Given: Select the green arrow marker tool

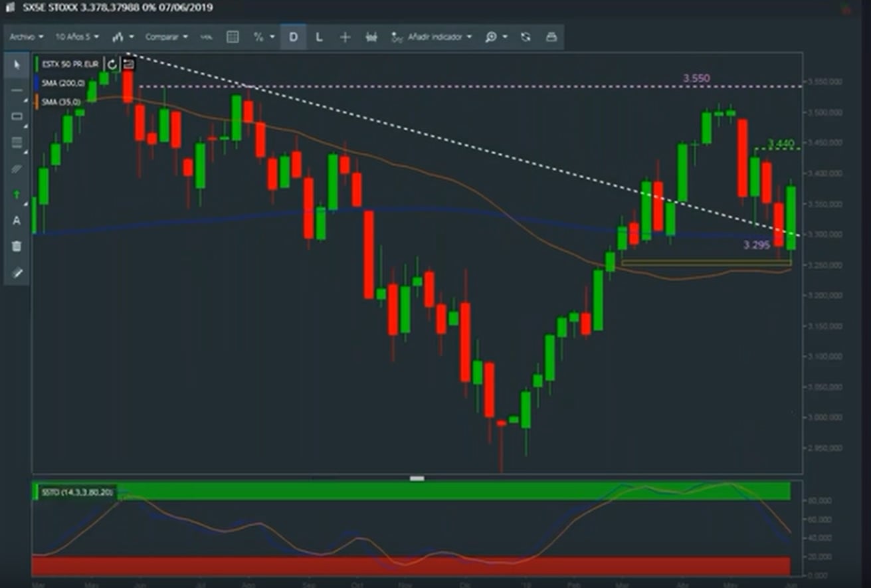Looking at the screenshot, I should 17,194.
